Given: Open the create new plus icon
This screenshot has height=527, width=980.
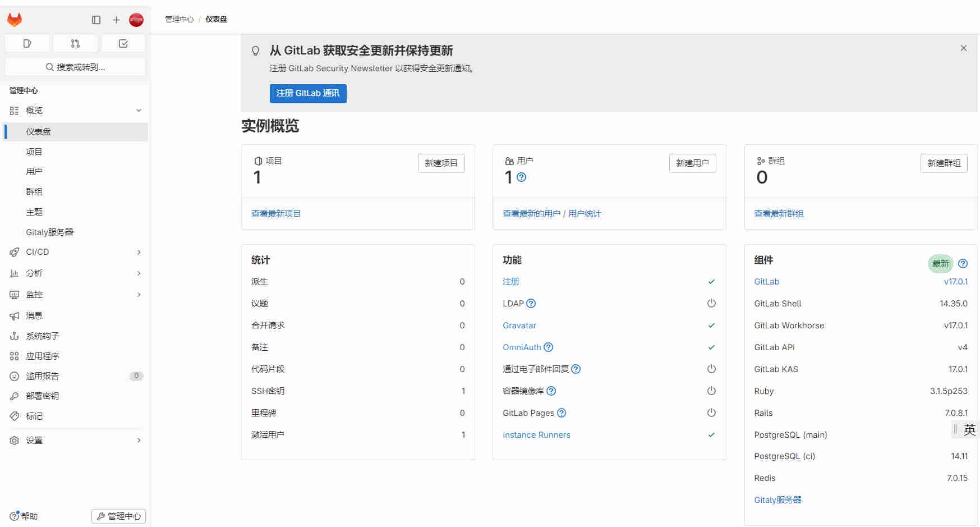Looking at the screenshot, I should coord(116,20).
